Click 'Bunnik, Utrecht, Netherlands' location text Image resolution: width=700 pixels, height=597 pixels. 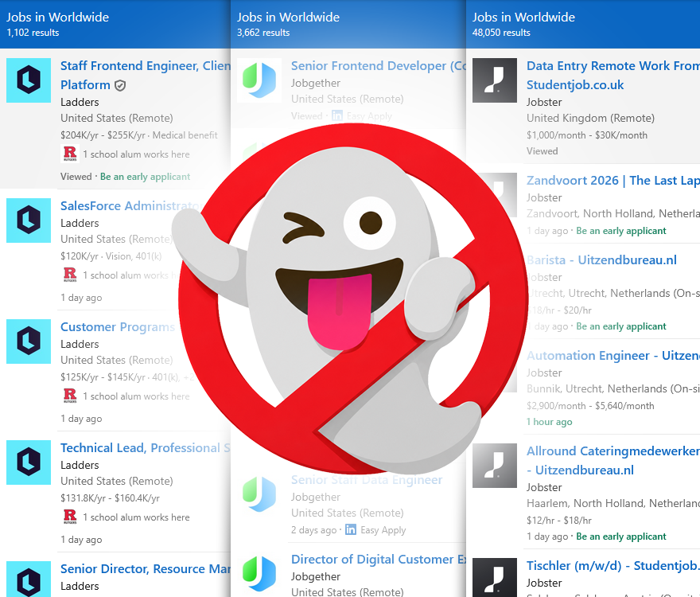(x=597, y=389)
